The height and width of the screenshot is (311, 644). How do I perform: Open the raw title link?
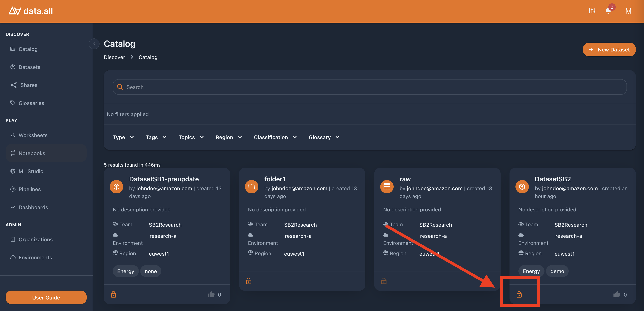(405, 179)
